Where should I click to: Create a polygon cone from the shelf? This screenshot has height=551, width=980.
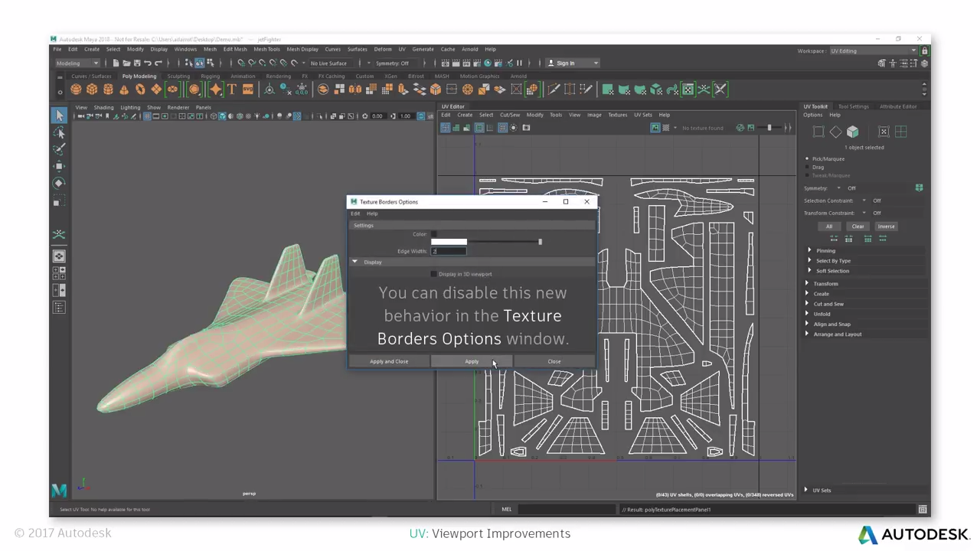pyautogui.click(x=124, y=90)
